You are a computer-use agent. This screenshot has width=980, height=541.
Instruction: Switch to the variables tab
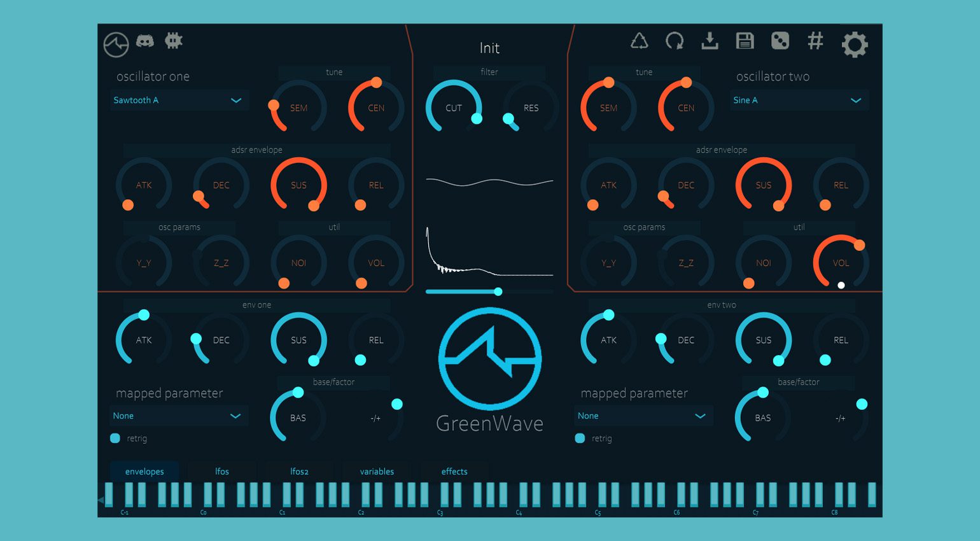[x=377, y=471]
